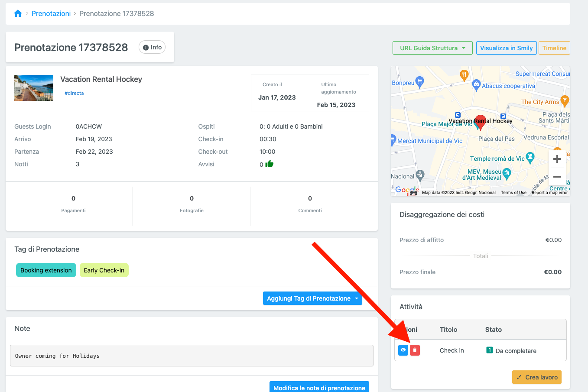Click the home icon in breadcrumb
The height and width of the screenshot is (392, 588).
pos(18,13)
